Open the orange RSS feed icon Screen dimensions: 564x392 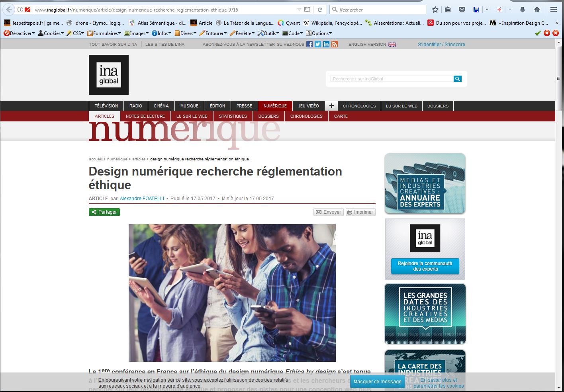click(335, 44)
